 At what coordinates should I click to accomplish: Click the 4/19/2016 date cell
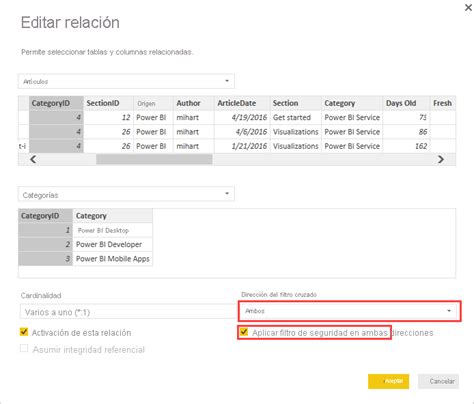pyautogui.click(x=242, y=118)
